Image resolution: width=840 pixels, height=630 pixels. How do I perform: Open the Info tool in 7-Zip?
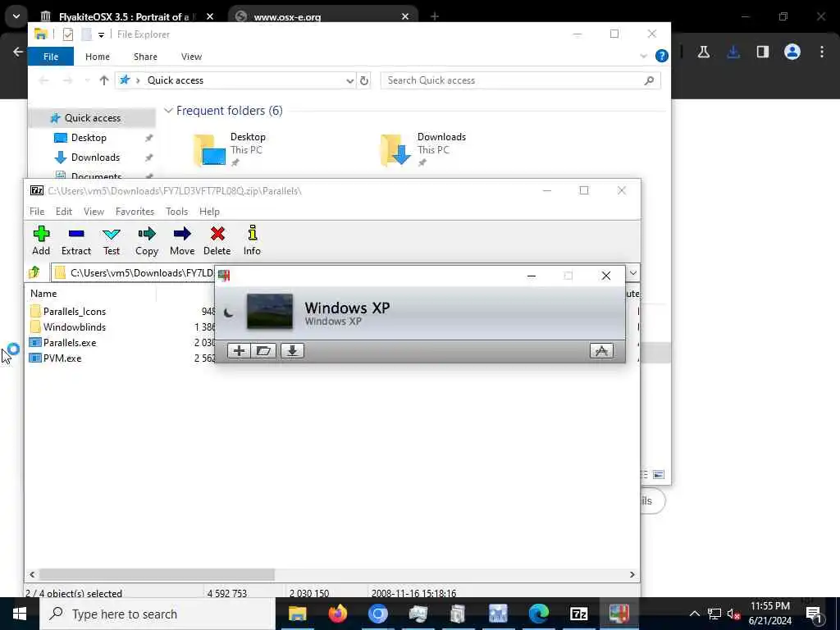(252, 240)
